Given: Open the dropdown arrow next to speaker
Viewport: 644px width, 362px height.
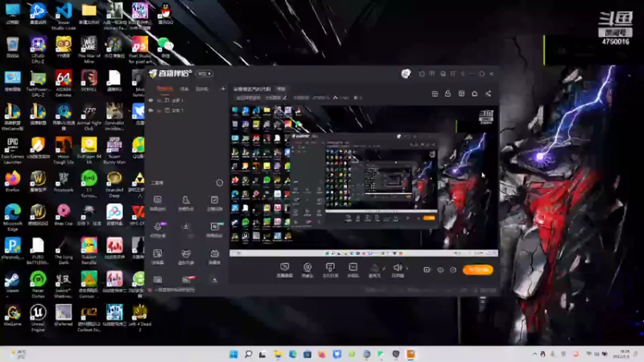Looking at the screenshot, I should pos(407,269).
